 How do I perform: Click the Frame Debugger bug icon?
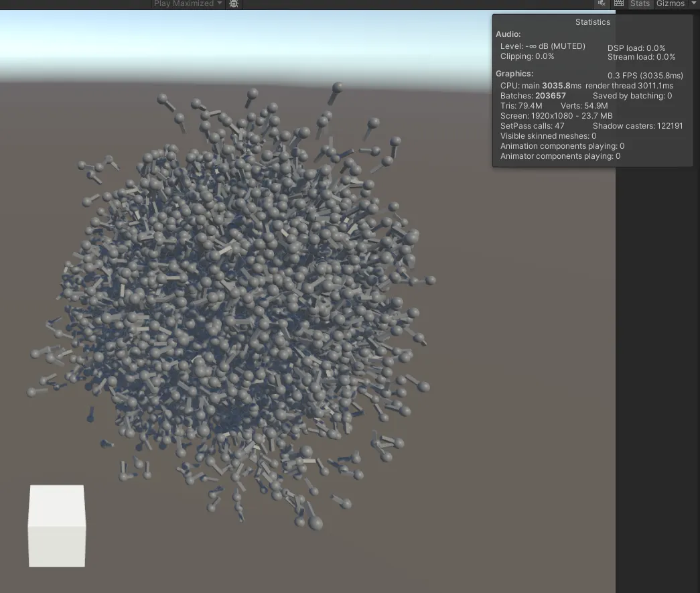pos(234,3)
